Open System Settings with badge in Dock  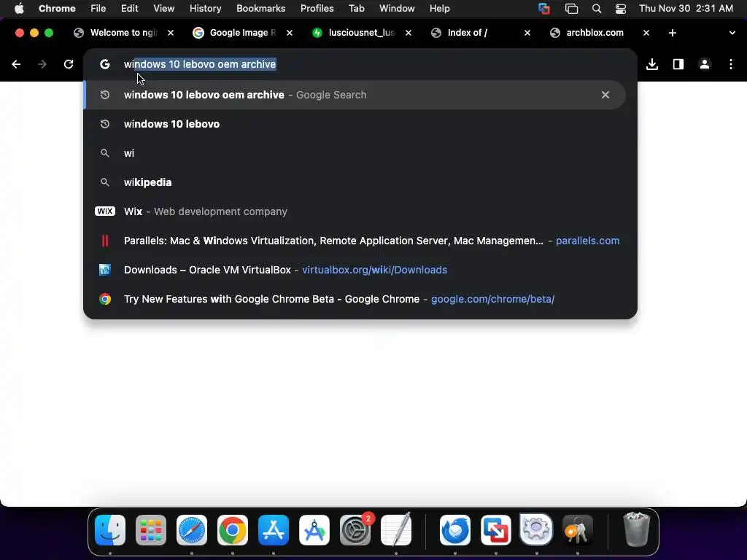coord(355,530)
